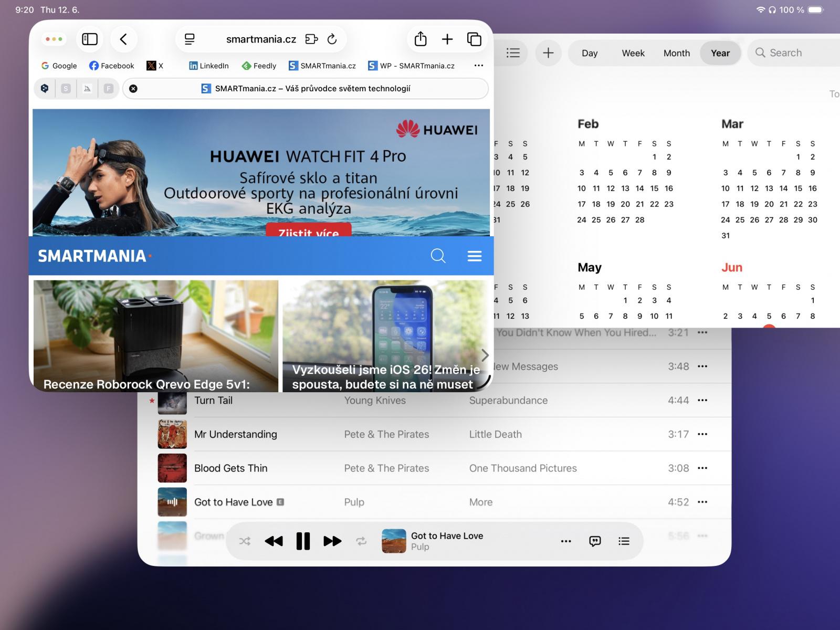The height and width of the screenshot is (630, 840).
Task: Show the Music playing next queue
Action: 624,541
